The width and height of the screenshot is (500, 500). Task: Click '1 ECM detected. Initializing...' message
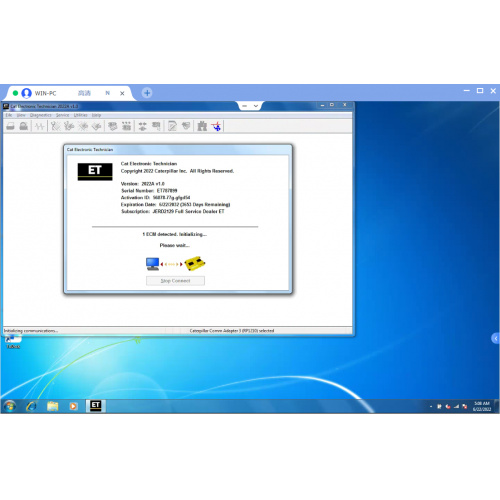175,234
